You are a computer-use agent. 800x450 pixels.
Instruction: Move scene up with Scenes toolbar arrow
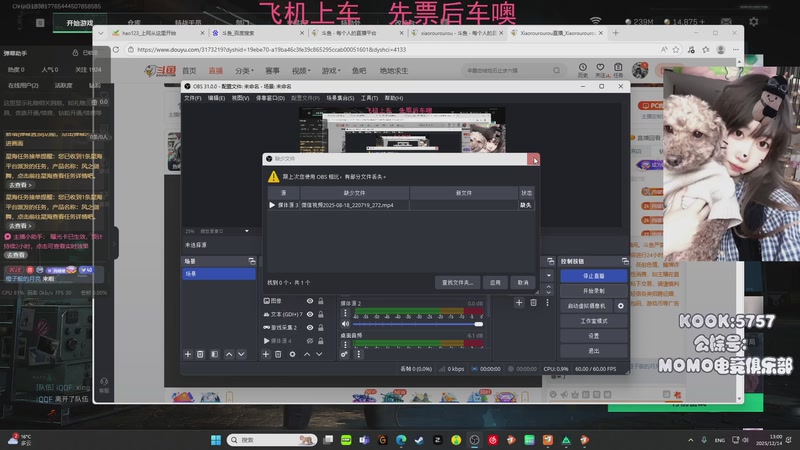[x=229, y=354]
